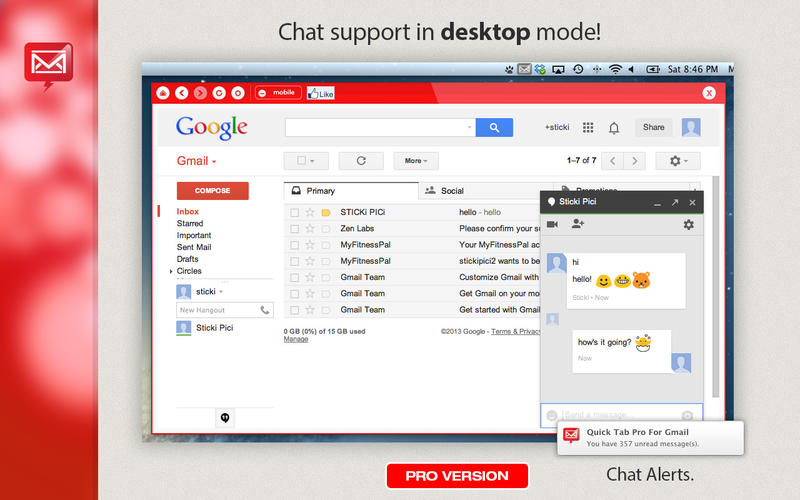The image size is (800, 500).
Task: Open the Inbox folder
Action: [x=188, y=211]
